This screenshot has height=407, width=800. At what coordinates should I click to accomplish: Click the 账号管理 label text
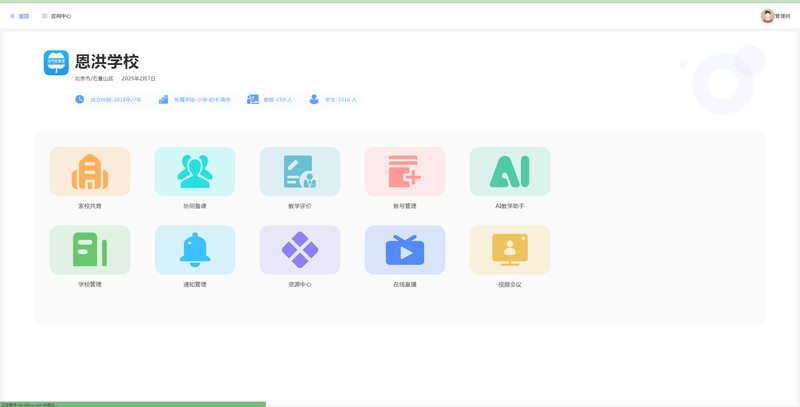tap(405, 207)
